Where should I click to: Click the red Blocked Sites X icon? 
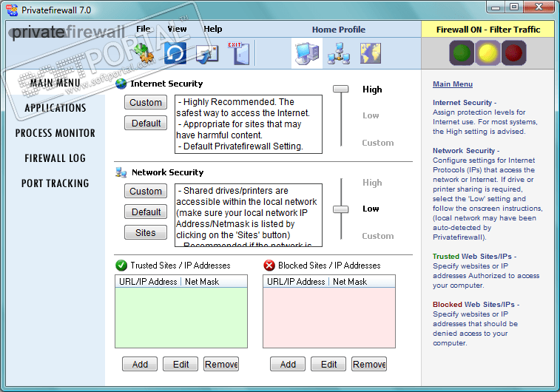pyautogui.click(x=269, y=266)
